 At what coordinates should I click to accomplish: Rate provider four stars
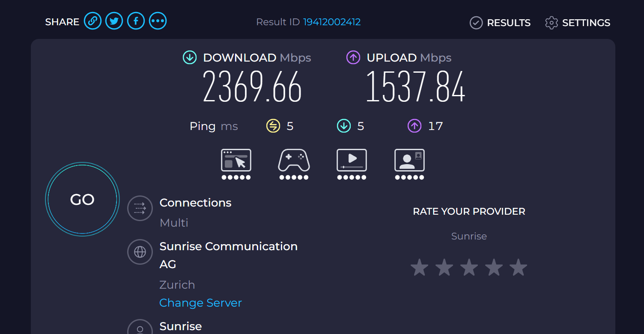[494, 268]
